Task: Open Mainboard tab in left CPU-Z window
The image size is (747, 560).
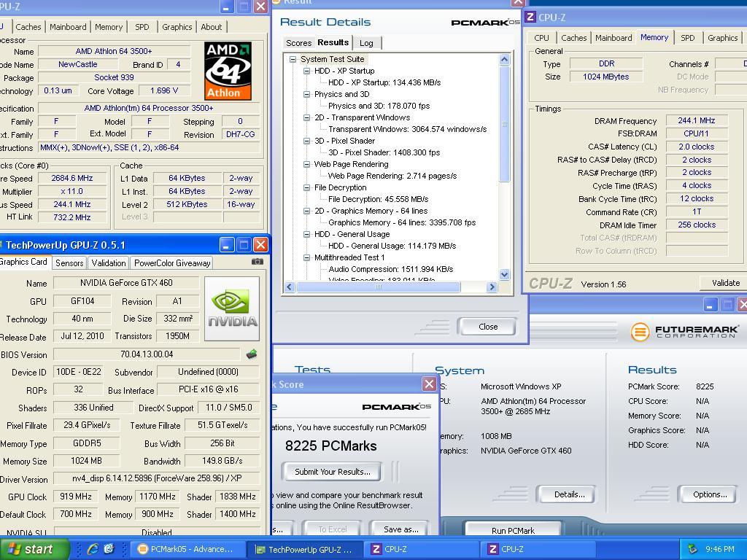Action: (x=68, y=27)
